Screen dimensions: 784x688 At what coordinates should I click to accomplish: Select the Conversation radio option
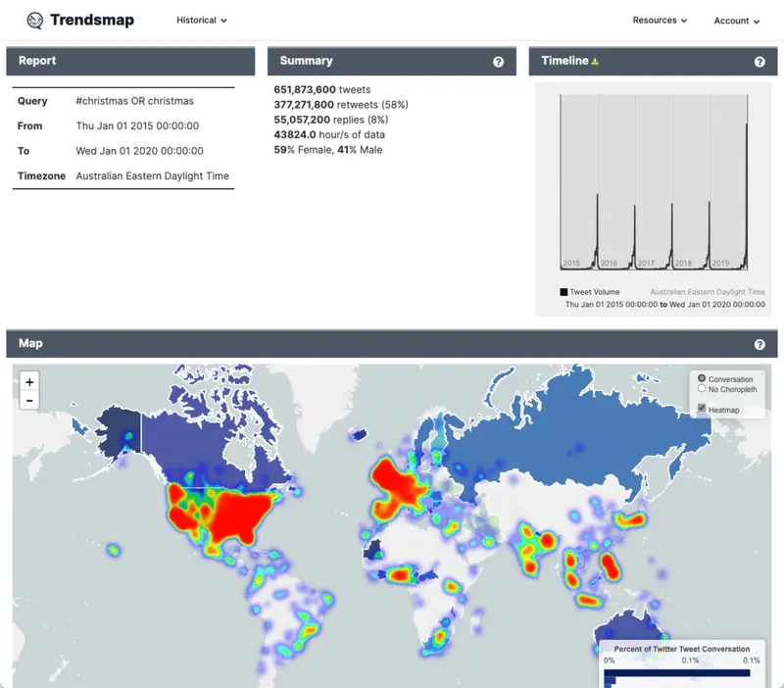701,378
